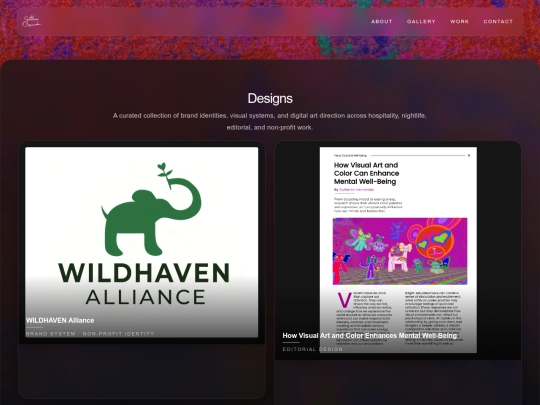540x405 pixels.
Task: Open the editorial article page thumbnail
Action: 398,250
